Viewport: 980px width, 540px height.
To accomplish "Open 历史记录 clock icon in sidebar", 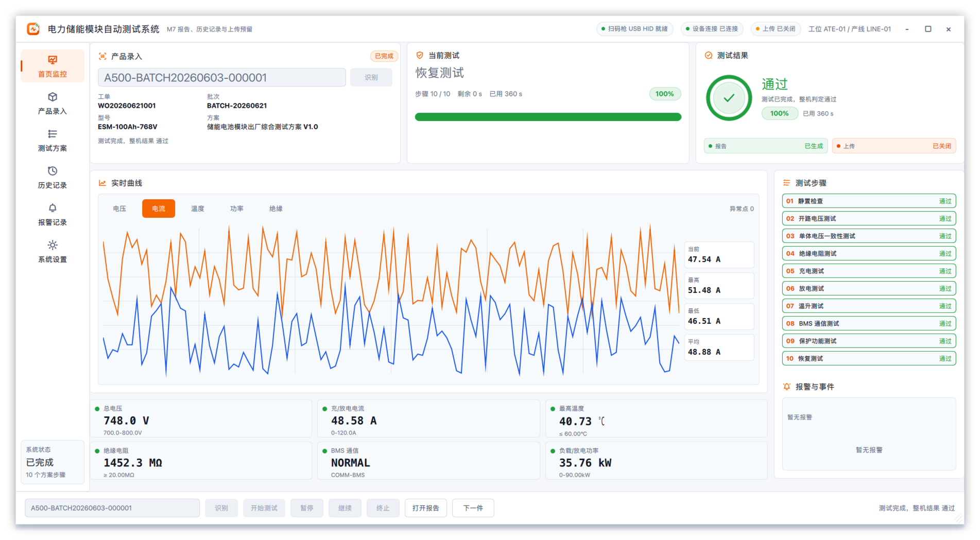I will (53, 171).
